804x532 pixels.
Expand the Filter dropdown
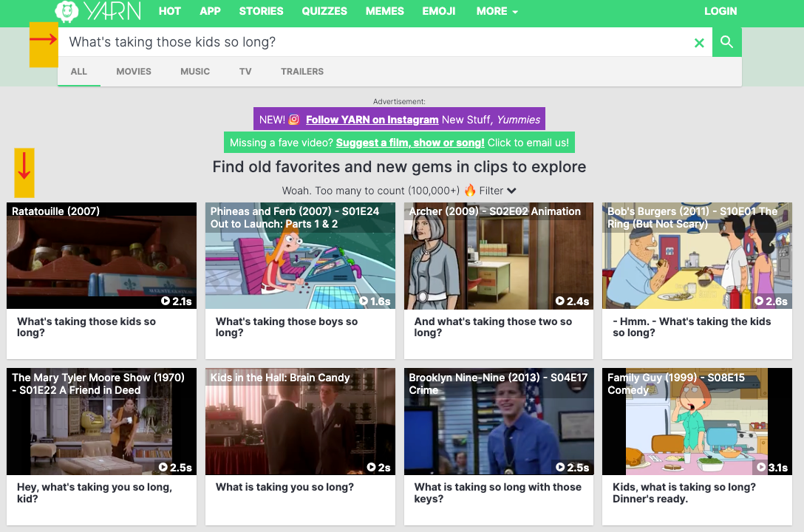(497, 191)
